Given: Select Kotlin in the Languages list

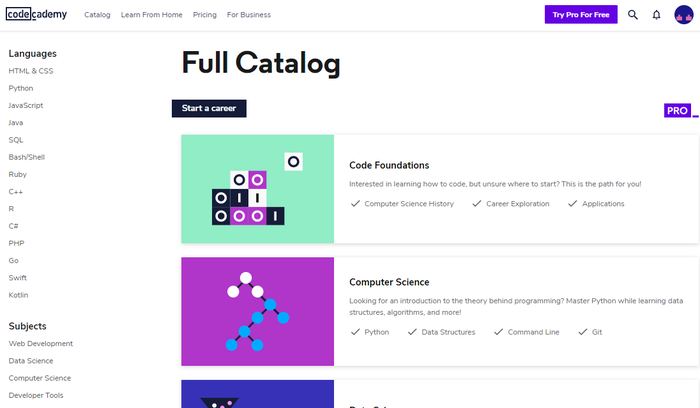Looking at the screenshot, I should pyautogui.click(x=19, y=295).
